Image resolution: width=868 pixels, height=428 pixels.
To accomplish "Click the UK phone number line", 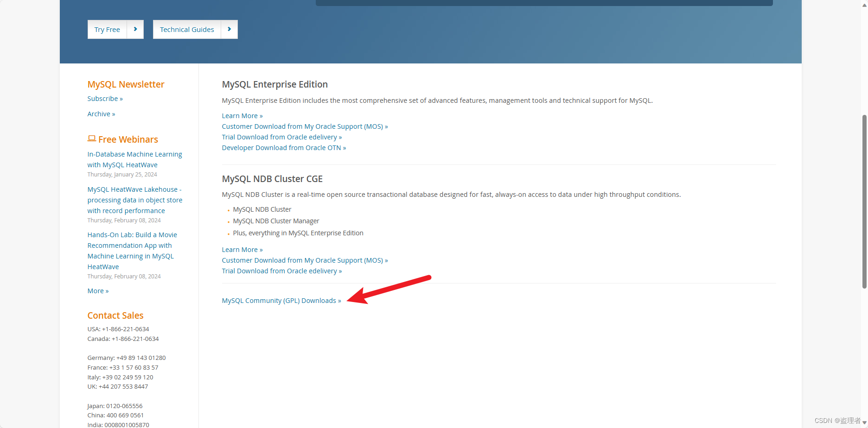I will 117,387.
